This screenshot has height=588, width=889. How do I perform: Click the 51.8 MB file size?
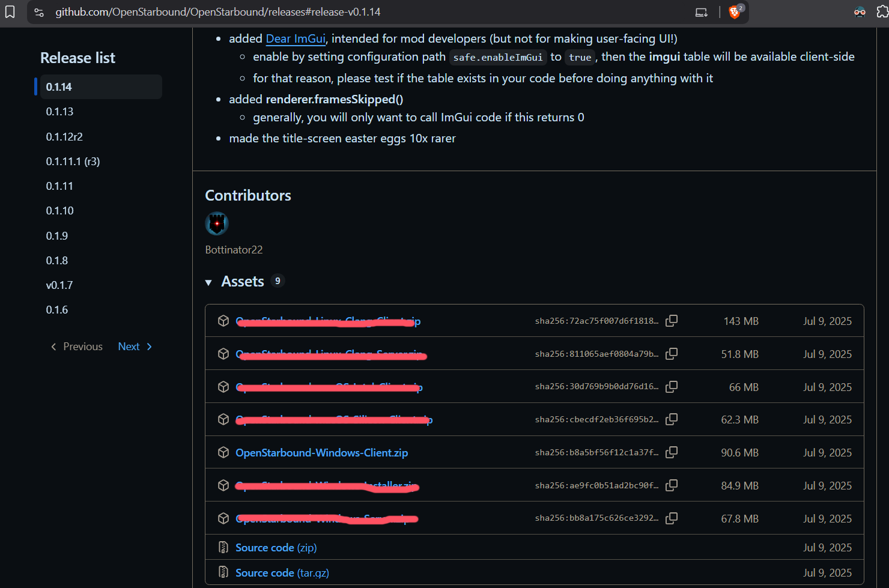tap(740, 354)
